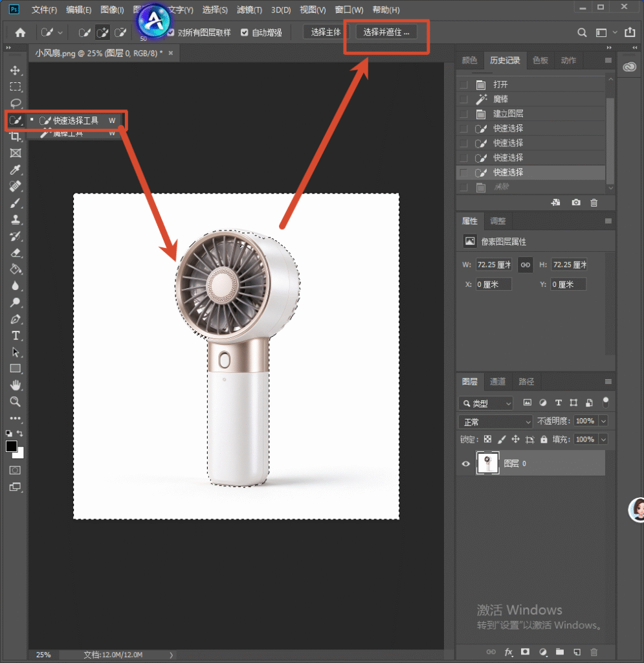Screen dimensions: 644x663
Task: Choose the Lasso tool
Action: coord(16,103)
